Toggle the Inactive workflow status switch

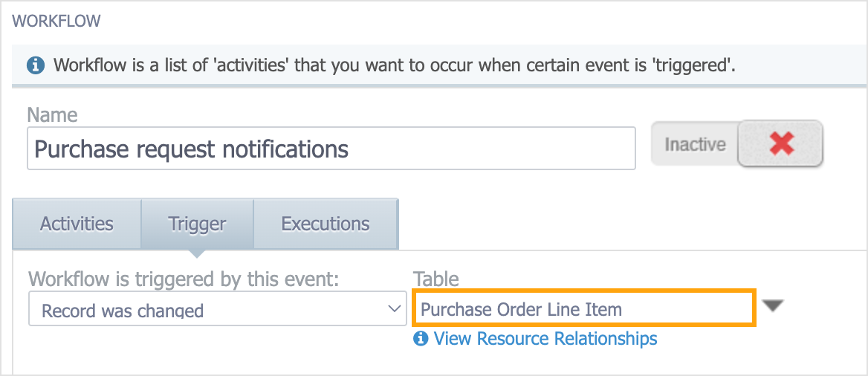click(736, 144)
